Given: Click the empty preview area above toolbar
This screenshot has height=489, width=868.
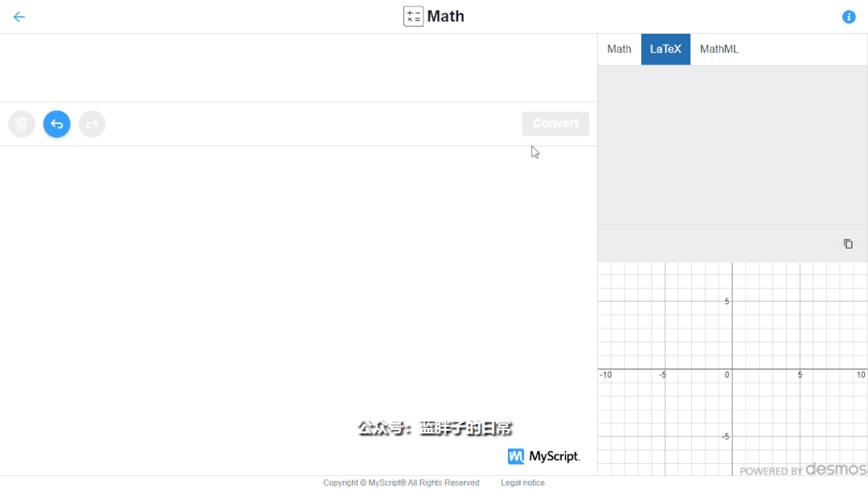Looking at the screenshot, I should (297, 68).
